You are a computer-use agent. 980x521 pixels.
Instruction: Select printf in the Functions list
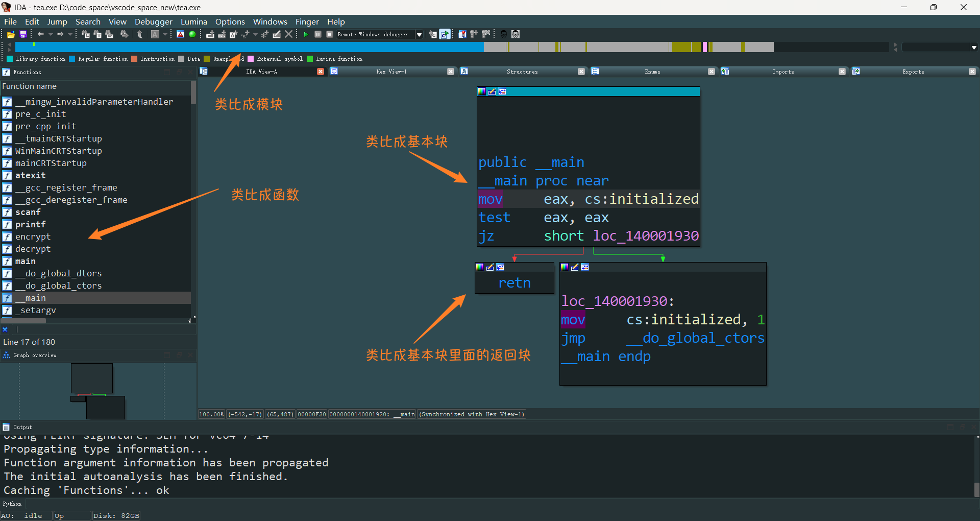(95, 224)
